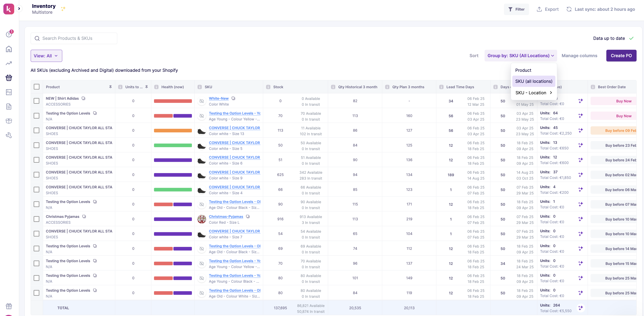Click the gift icon in sidebar
Screen dimensions: 644x316
click(x=9, y=306)
